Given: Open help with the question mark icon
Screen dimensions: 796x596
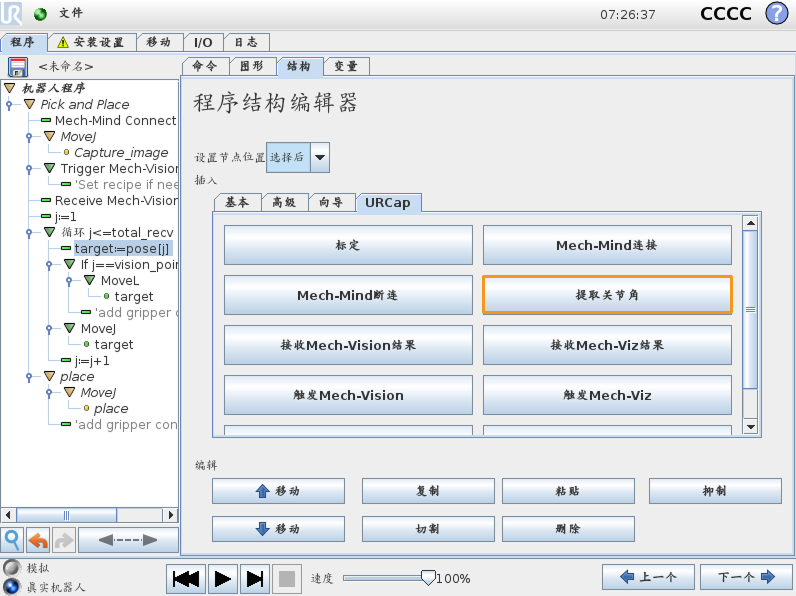Looking at the screenshot, I should click(x=776, y=14).
